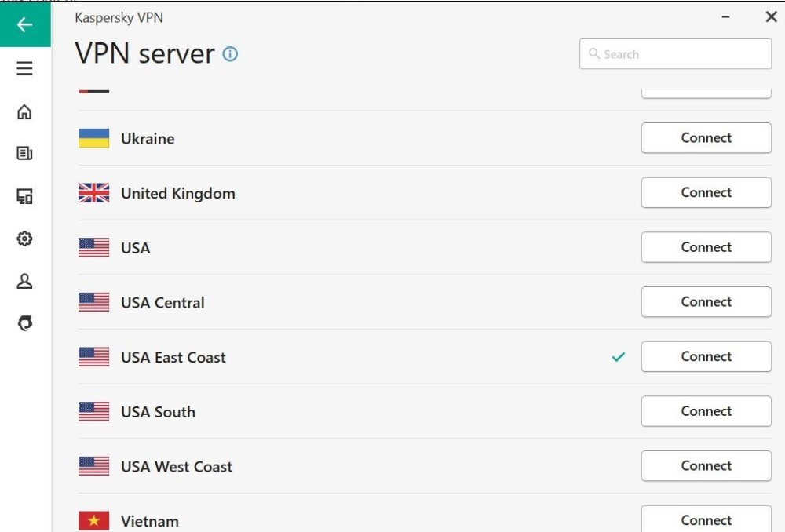Select the USA row in the server list
The image size is (785, 532).
tap(135, 247)
